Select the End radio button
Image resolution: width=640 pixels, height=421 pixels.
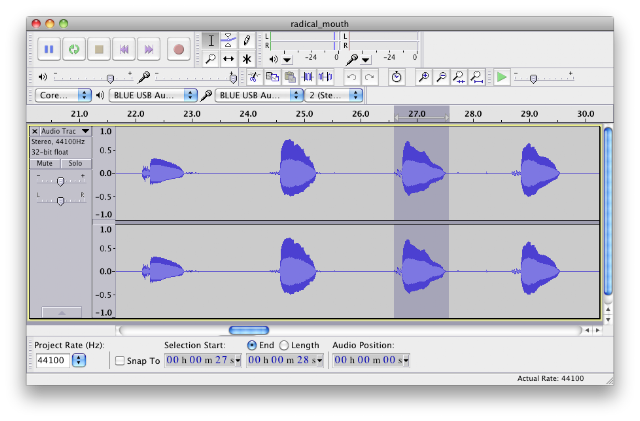(252, 345)
